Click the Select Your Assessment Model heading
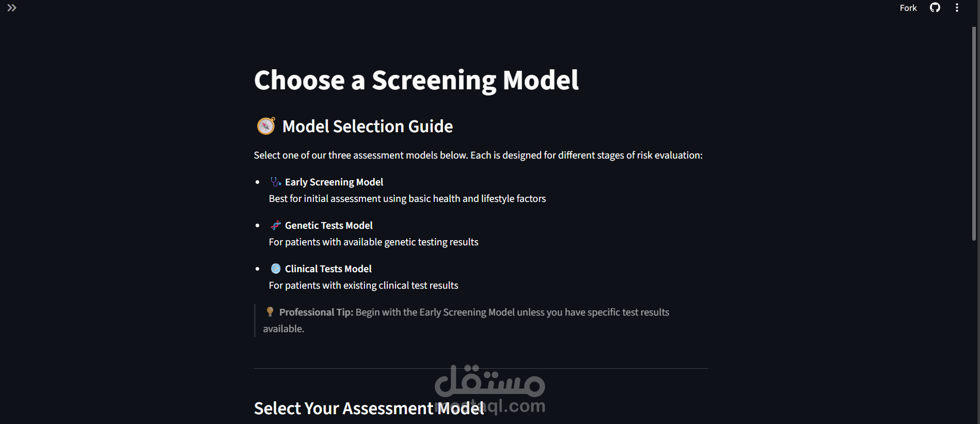The image size is (980, 424). [x=369, y=409]
